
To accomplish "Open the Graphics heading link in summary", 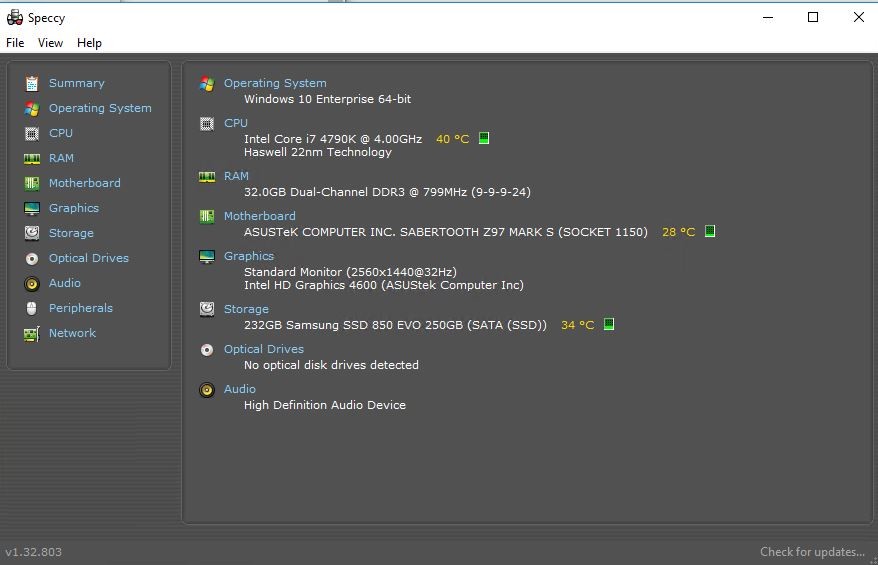I will click(x=249, y=256).
